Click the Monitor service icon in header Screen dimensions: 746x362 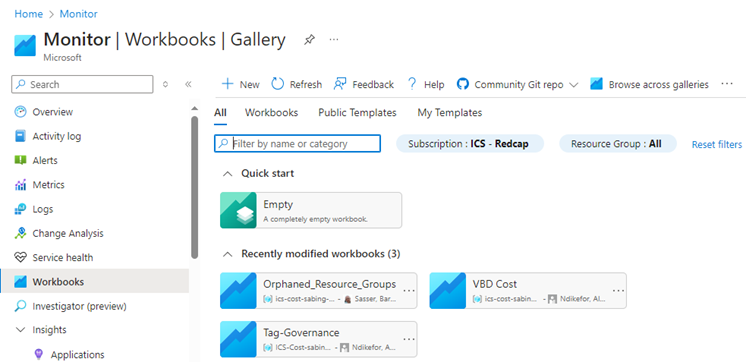point(25,45)
